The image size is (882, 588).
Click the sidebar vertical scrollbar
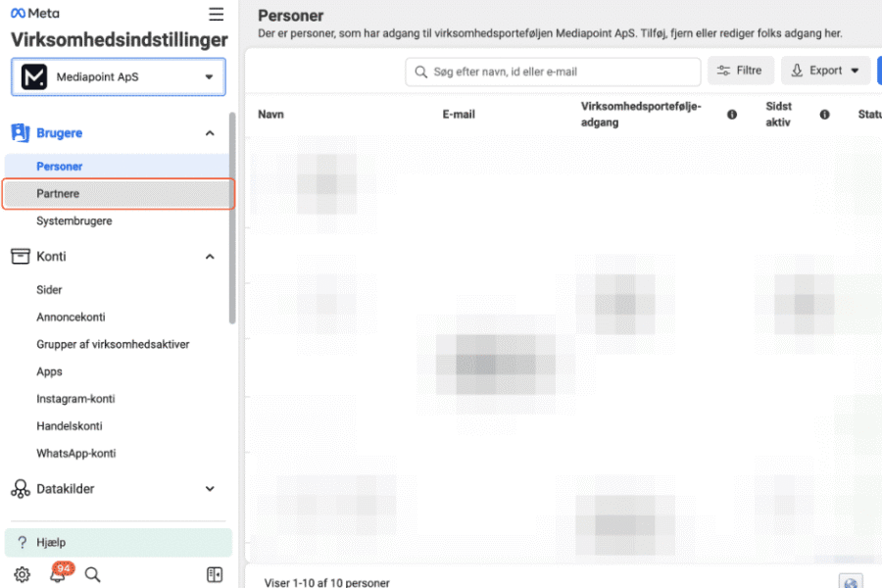click(x=232, y=219)
